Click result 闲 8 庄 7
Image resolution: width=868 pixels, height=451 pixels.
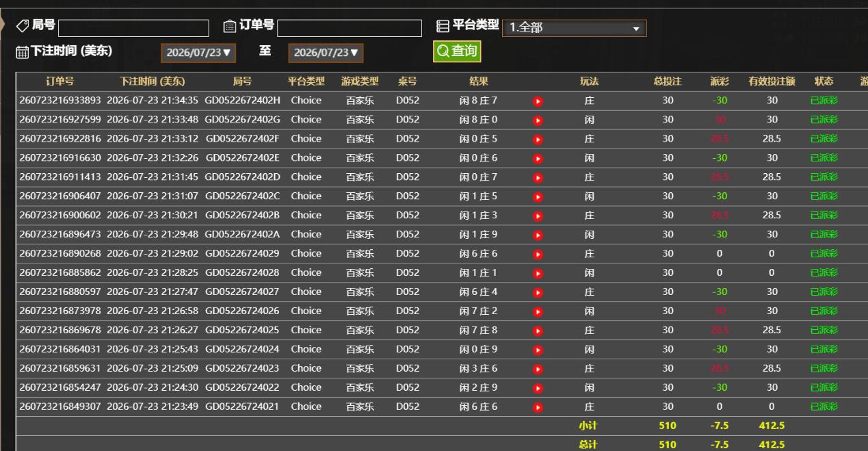click(x=479, y=101)
